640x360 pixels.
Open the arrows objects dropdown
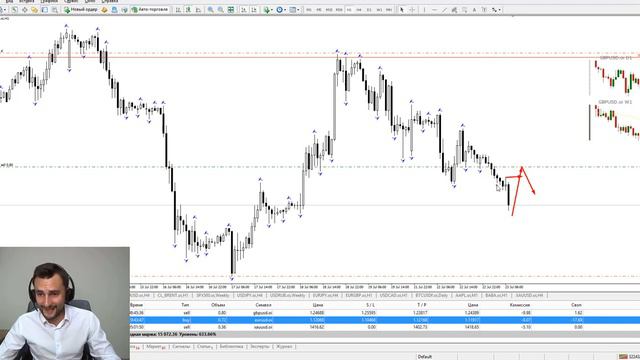coord(496,10)
